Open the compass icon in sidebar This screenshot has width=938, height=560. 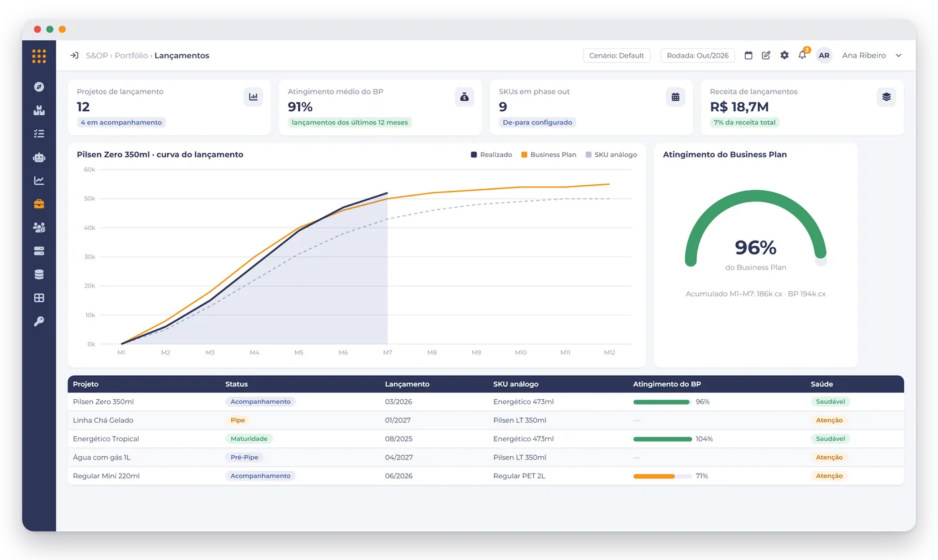point(39,86)
